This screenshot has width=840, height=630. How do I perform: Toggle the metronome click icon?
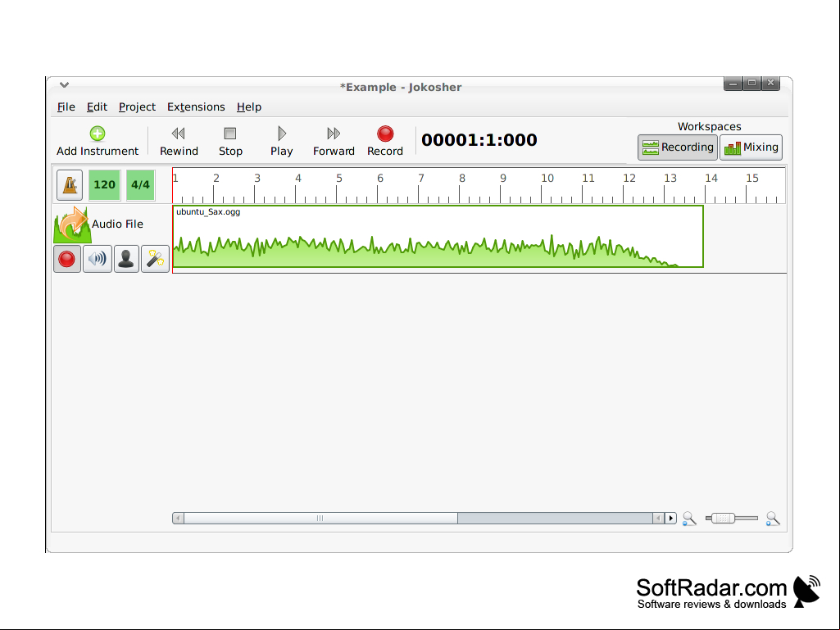(x=70, y=185)
